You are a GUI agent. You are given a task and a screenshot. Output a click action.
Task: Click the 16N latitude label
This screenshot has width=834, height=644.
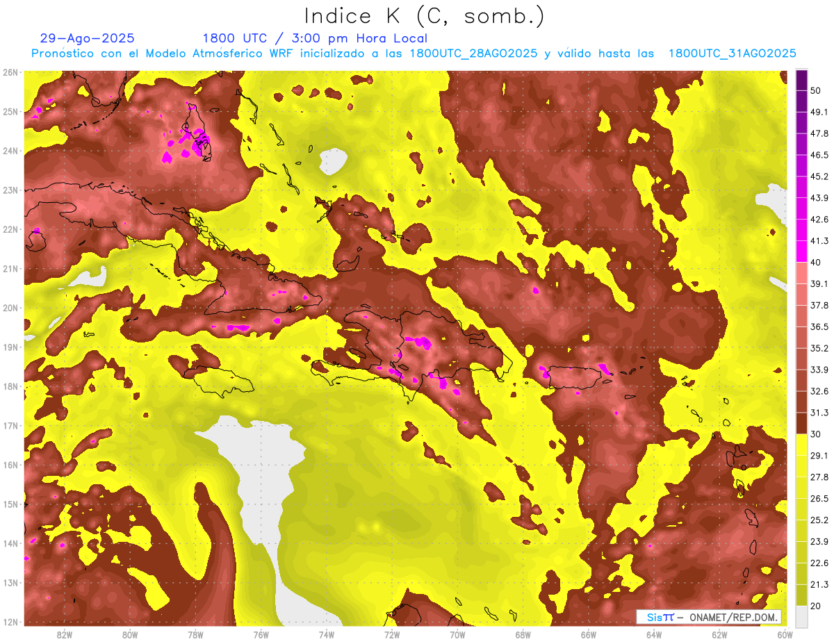click(x=10, y=465)
